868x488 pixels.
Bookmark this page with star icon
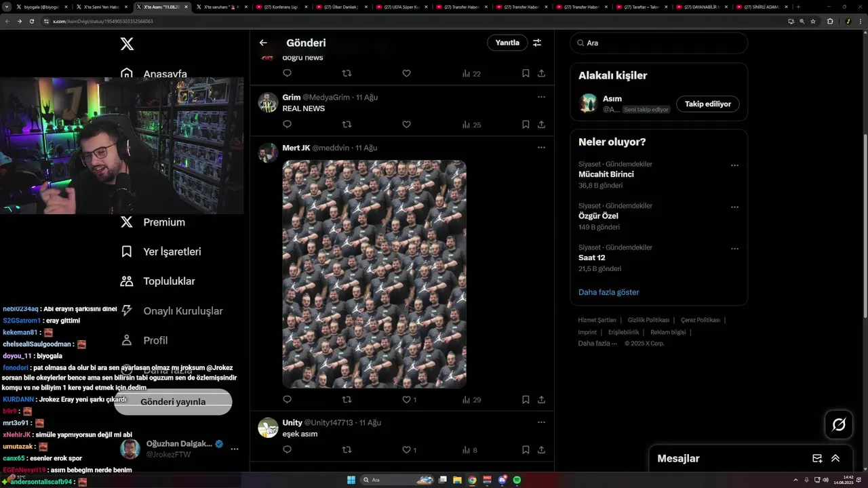click(x=813, y=21)
